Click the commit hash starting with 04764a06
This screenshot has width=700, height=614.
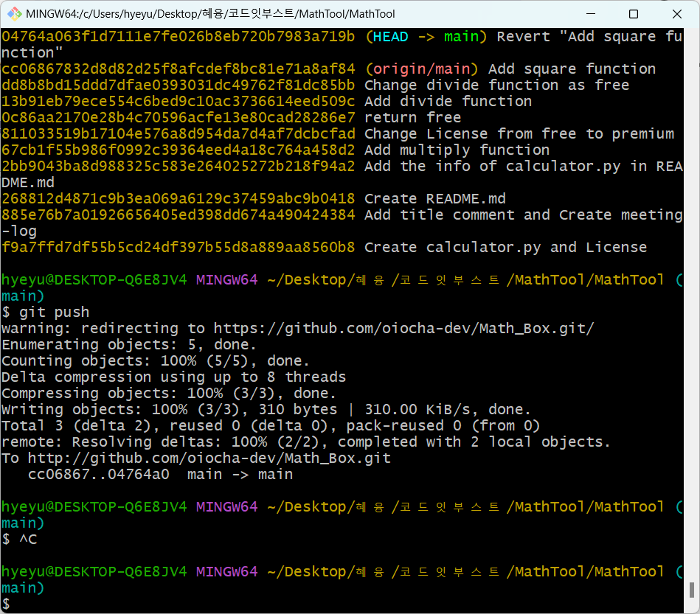click(x=179, y=36)
